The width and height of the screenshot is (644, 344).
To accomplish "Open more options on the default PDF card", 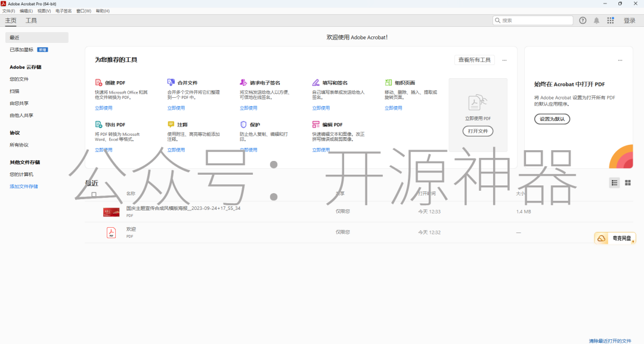I will tap(620, 60).
